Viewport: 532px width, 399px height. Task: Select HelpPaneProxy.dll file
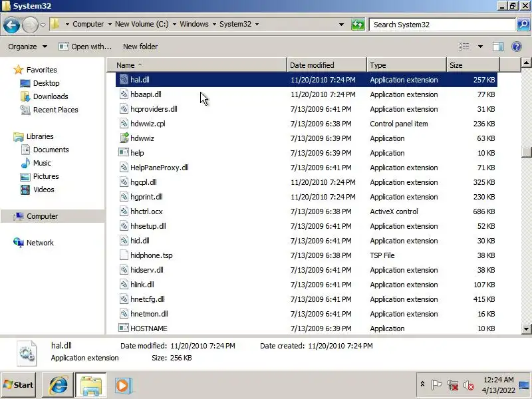point(307,168)
